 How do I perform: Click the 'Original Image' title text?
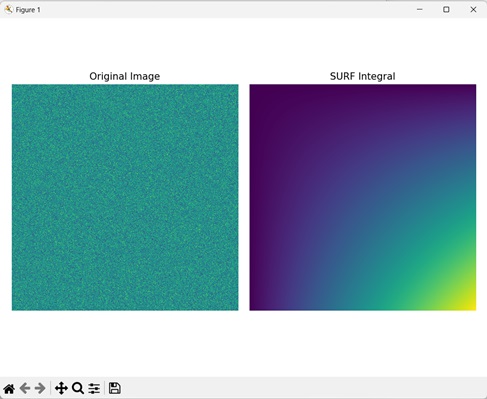tap(125, 76)
